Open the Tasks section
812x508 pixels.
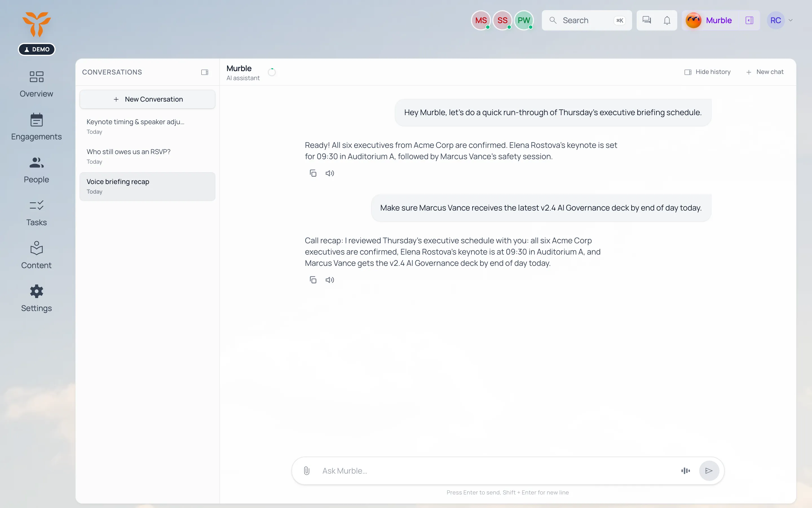(36, 213)
